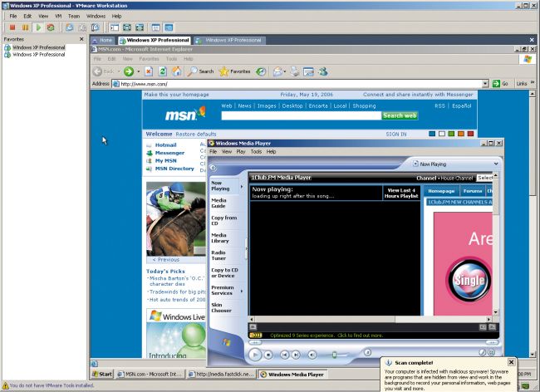Skip to next track in Media Player
The image size is (540, 392).
tap(298, 355)
